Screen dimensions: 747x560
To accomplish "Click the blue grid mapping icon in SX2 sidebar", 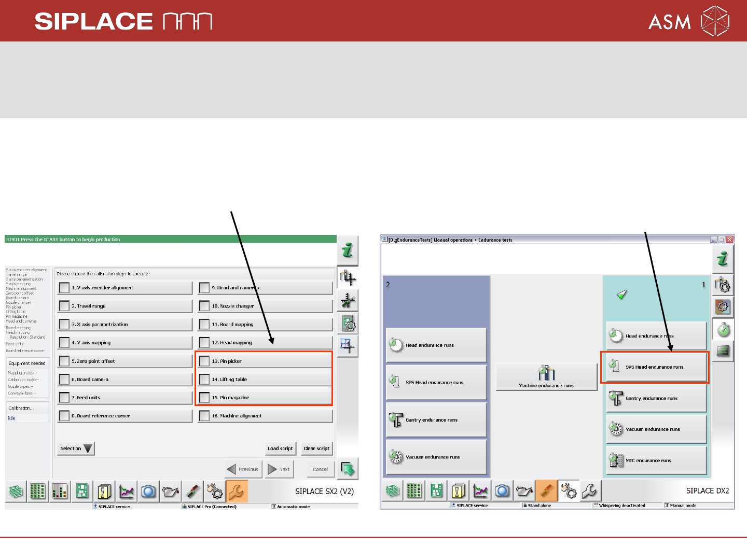I will coord(348,346).
